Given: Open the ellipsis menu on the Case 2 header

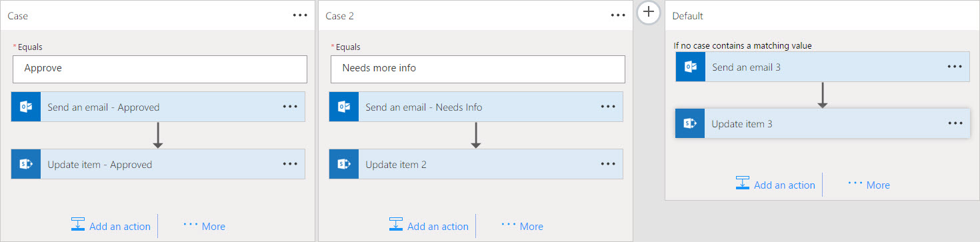Looking at the screenshot, I should pyautogui.click(x=618, y=15).
